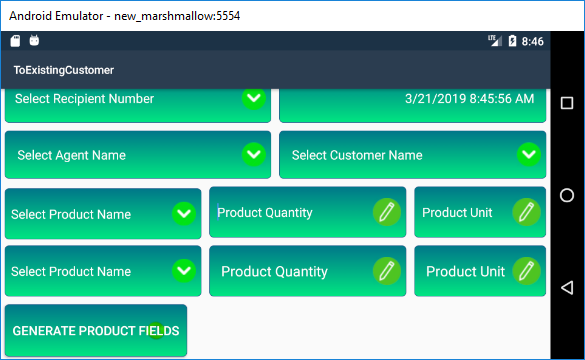
Task: Tap the ToExistingCustomer title text
Action: [64, 70]
